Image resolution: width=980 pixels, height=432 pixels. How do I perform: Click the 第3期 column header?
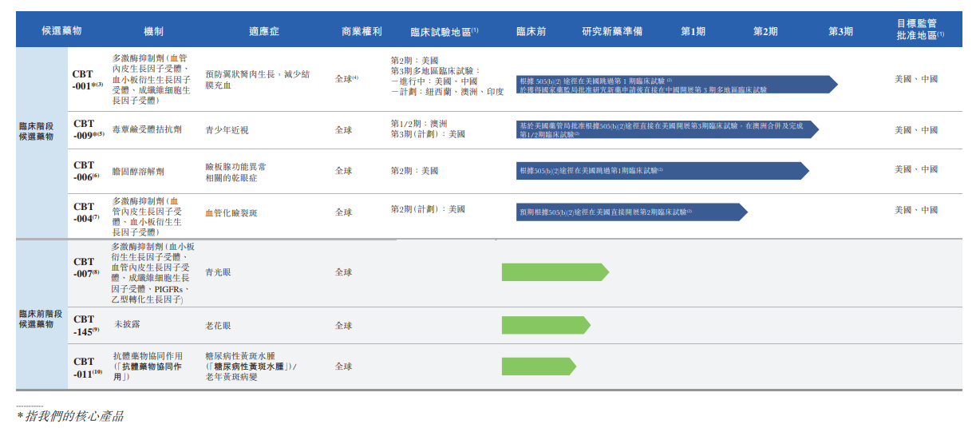[840, 31]
